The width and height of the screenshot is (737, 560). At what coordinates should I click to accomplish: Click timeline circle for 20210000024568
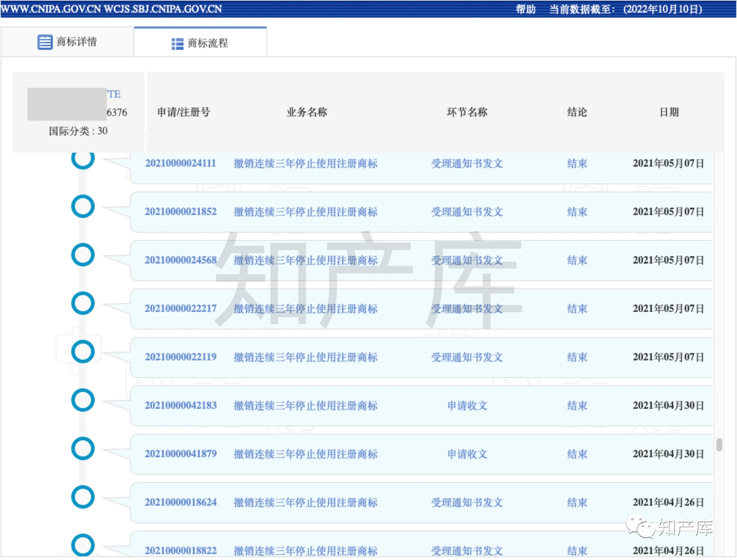pyautogui.click(x=83, y=254)
